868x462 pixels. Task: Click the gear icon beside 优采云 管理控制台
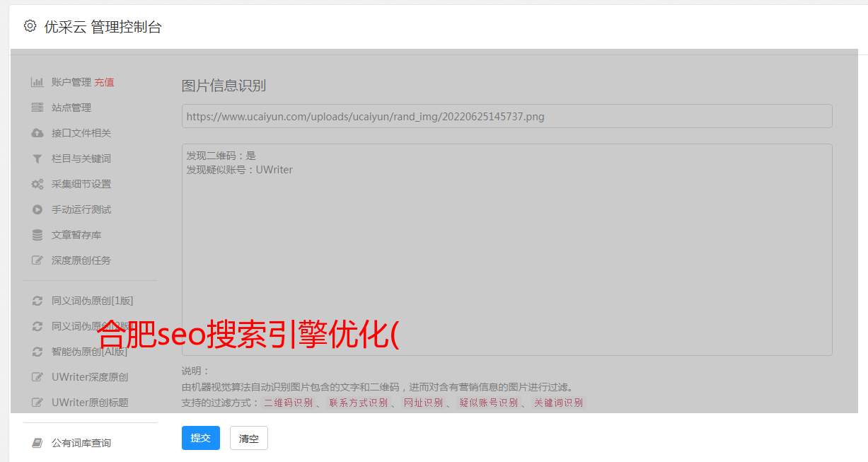tap(30, 26)
